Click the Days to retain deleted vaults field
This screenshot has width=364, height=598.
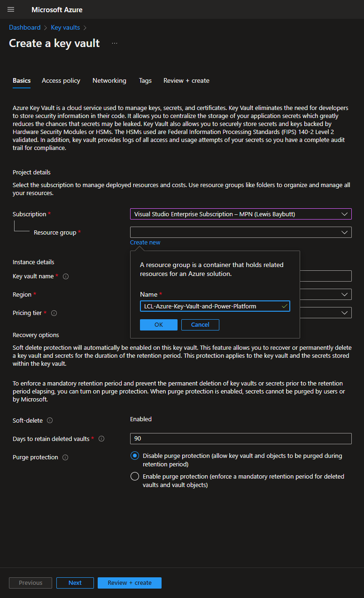tap(240, 439)
